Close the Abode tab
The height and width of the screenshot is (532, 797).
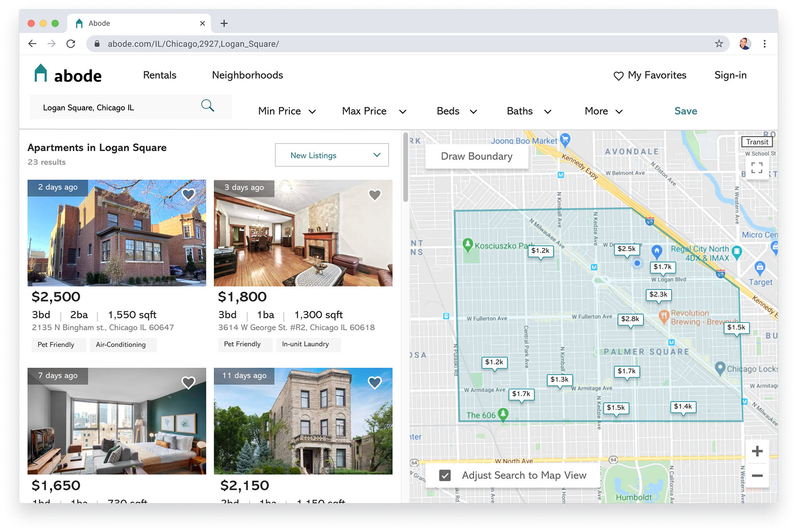pyautogui.click(x=203, y=23)
